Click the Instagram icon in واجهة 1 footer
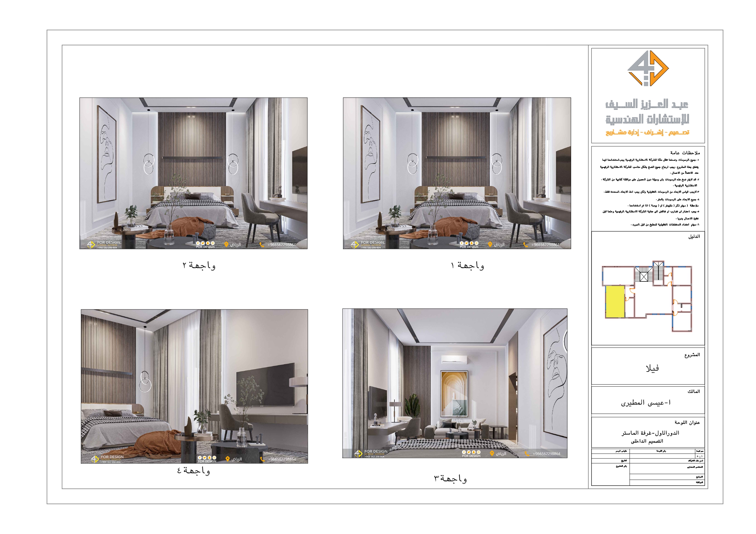 click(x=477, y=244)
